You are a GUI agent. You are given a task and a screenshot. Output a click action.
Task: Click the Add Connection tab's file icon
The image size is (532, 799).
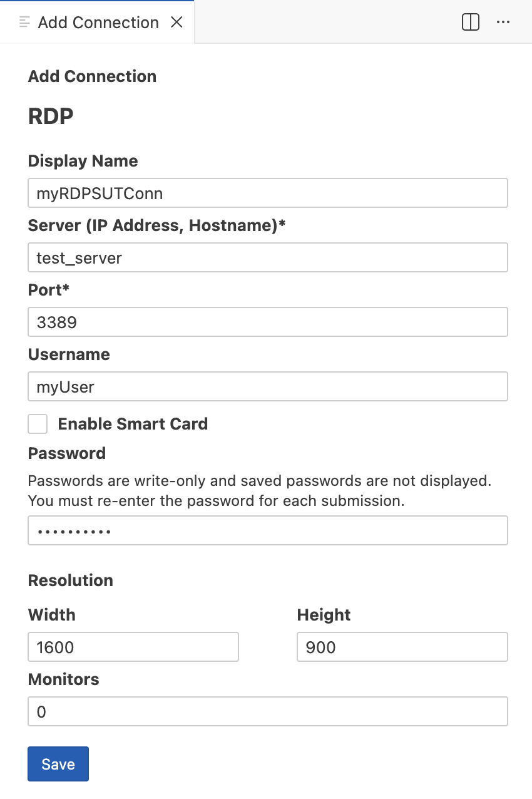pos(25,23)
